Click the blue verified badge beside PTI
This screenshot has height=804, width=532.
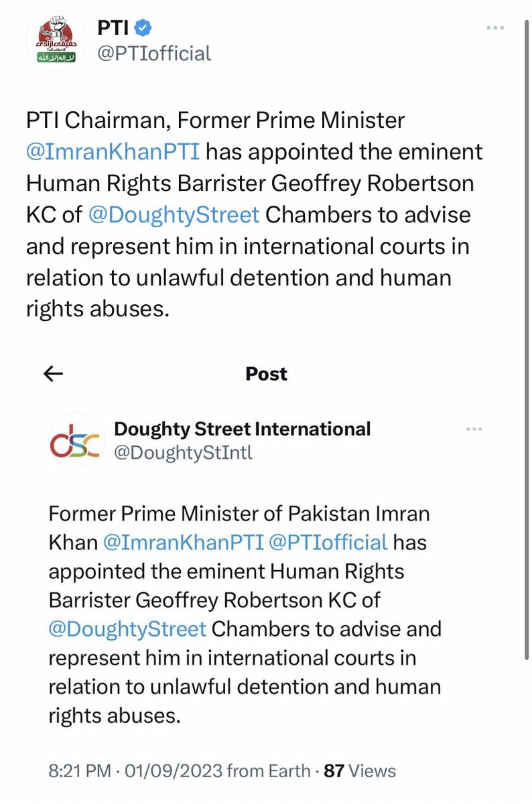tap(143, 28)
